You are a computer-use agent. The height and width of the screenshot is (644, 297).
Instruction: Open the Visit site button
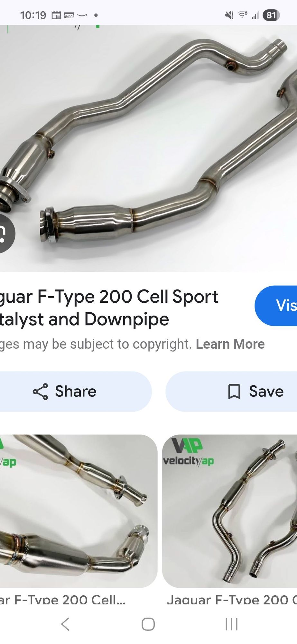point(276,306)
